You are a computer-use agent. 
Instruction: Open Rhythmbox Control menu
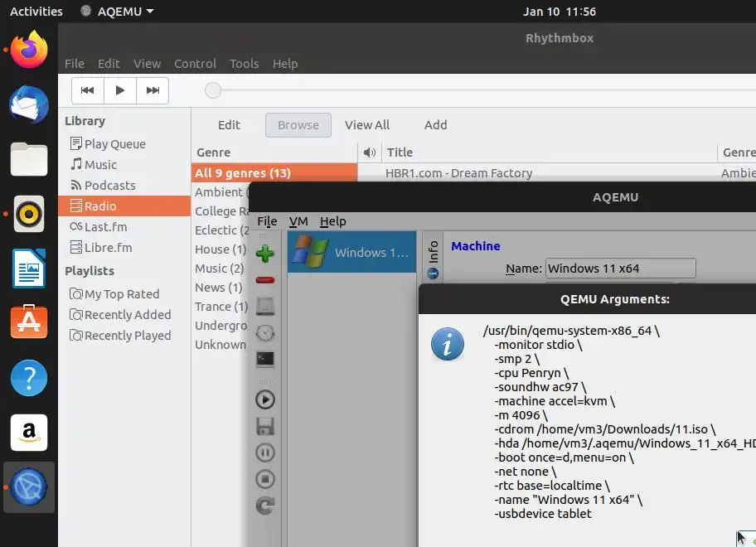point(195,64)
